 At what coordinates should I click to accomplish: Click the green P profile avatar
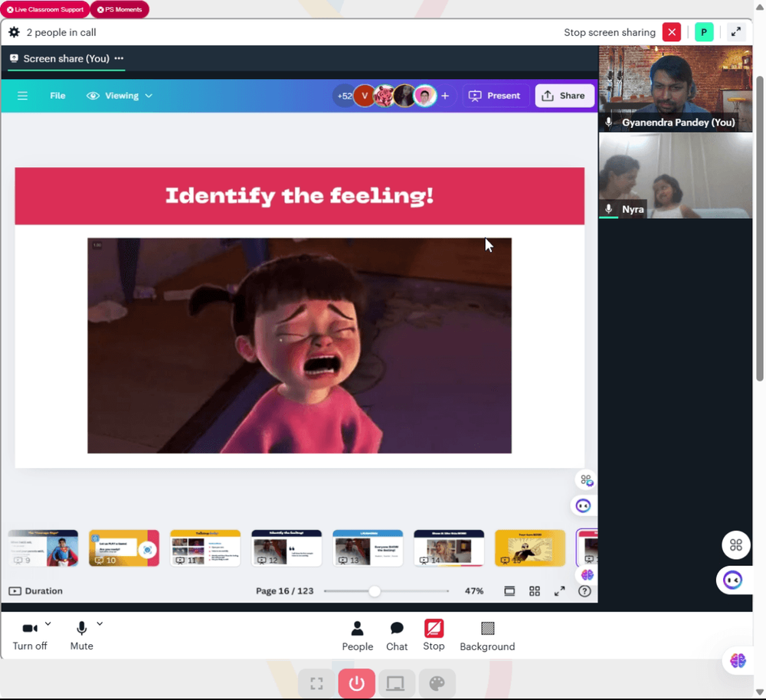click(x=703, y=32)
